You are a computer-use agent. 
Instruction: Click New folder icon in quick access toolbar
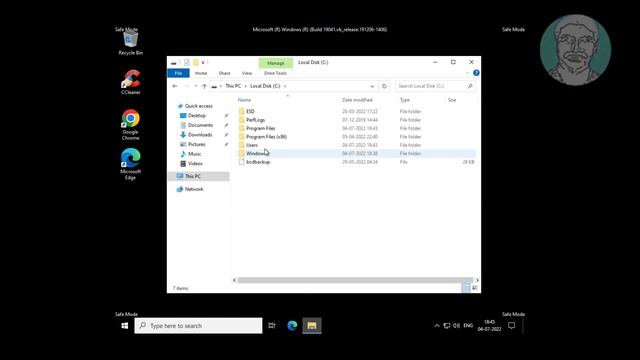196,62
